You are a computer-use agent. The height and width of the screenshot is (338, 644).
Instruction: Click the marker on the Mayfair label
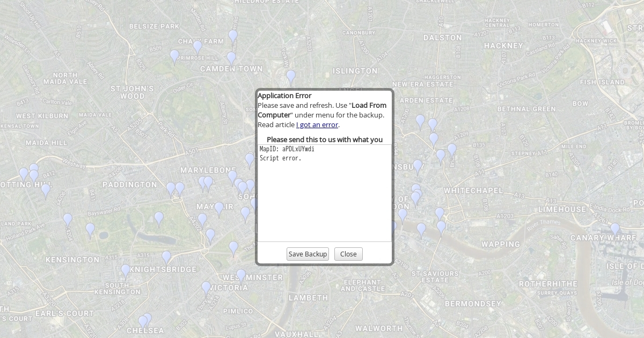(x=219, y=208)
